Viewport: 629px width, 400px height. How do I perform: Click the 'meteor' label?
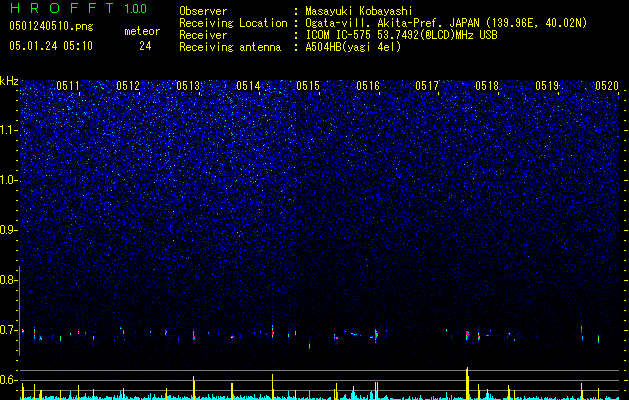142,31
